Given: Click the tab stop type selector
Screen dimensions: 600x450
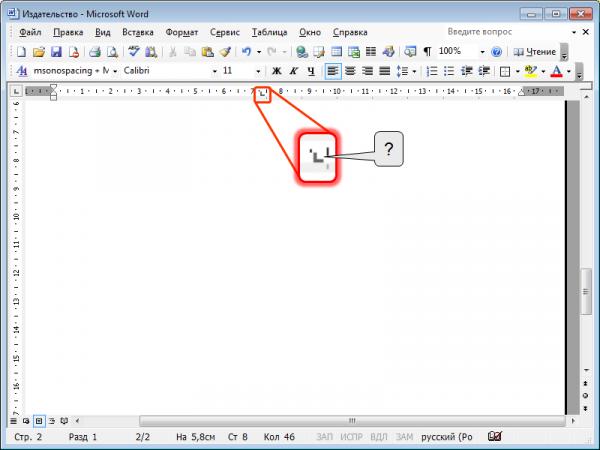Looking at the screenshot, I should [16, 91].
